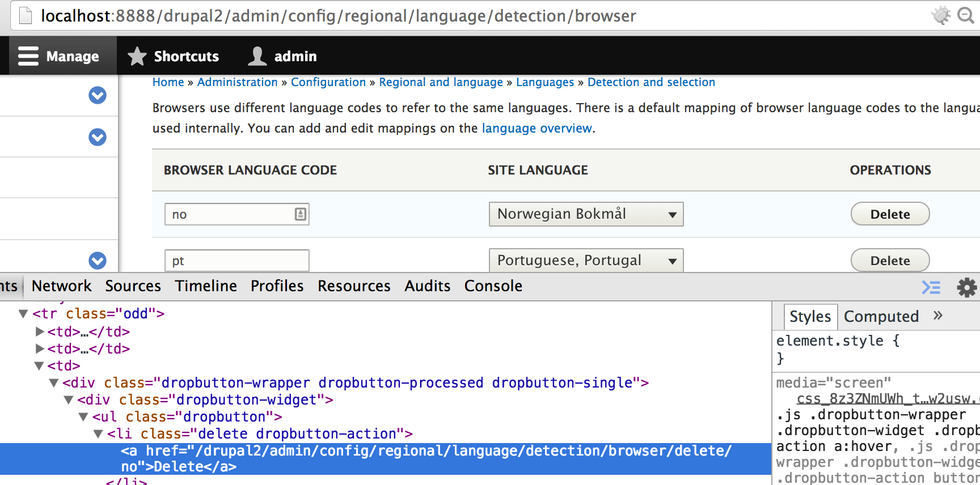Open Shortcuts via the star icon
This screenshot has width=980, height=485.
tap(137, 56)
